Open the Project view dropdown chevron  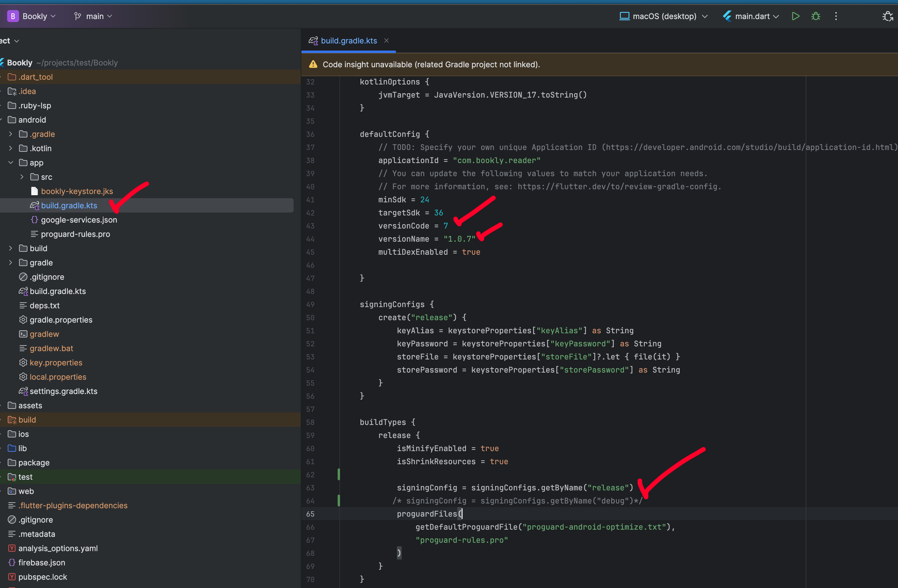click(17, 41)
